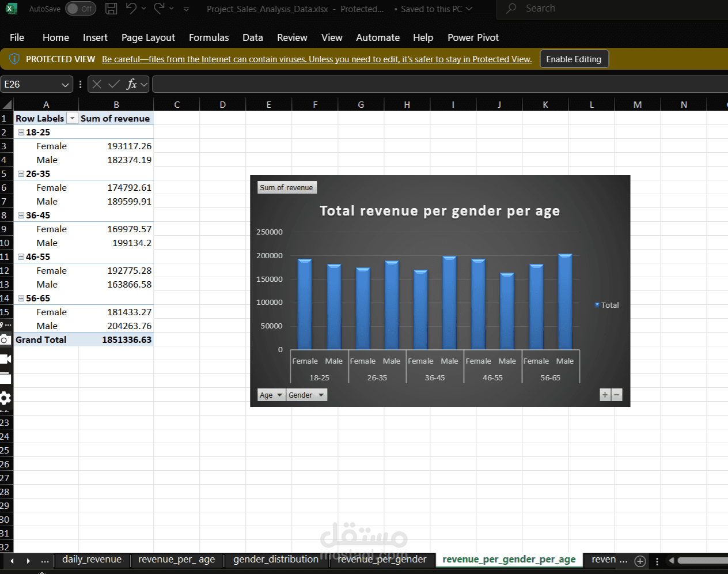
Task: Open the Power Pivot tab
Action: click(x=473, y=37)
